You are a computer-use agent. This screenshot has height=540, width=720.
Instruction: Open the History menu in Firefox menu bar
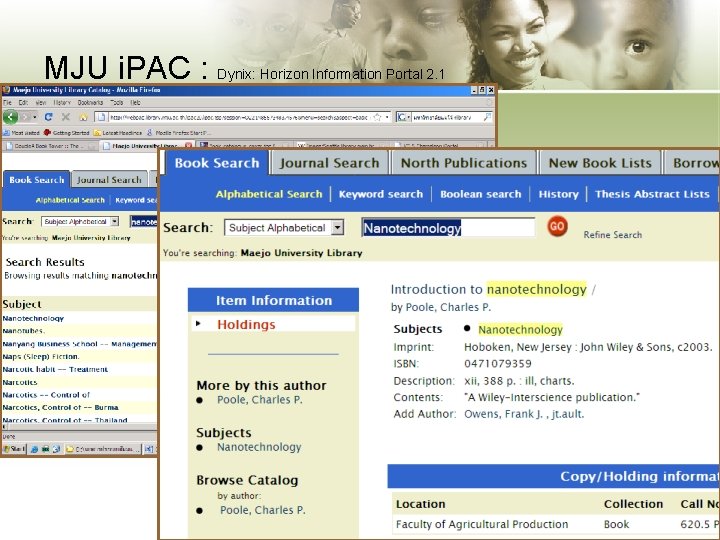[x=62, y=102]
